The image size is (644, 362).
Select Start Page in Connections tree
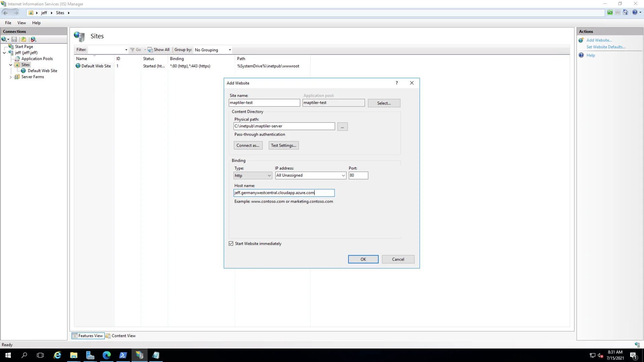click(x=24, y=47)
